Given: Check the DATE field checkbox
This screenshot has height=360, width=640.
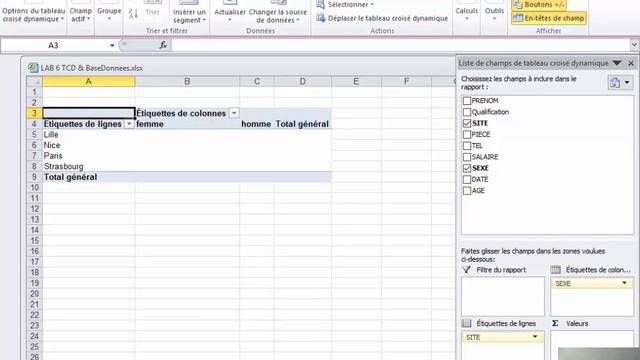Looking at the screenshot, I should tap(467, 179).
